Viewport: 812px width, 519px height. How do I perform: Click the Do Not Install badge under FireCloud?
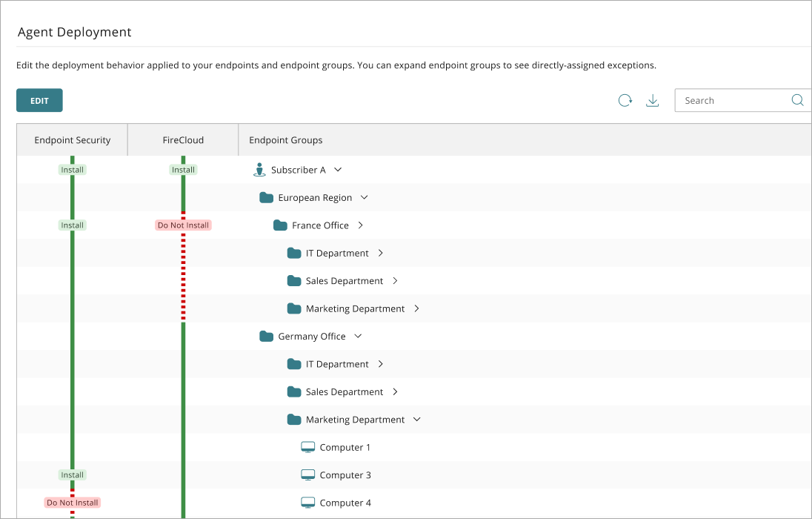click(183, 225)
